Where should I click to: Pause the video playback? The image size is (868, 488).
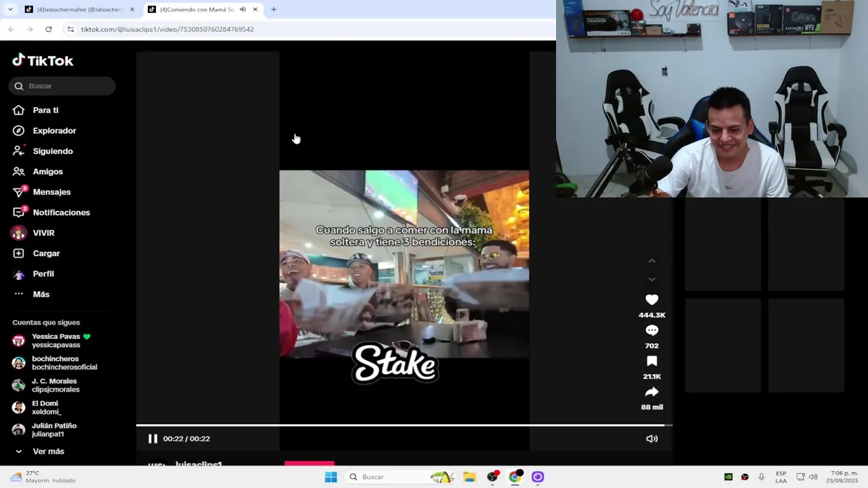click(x=153, y=439)
